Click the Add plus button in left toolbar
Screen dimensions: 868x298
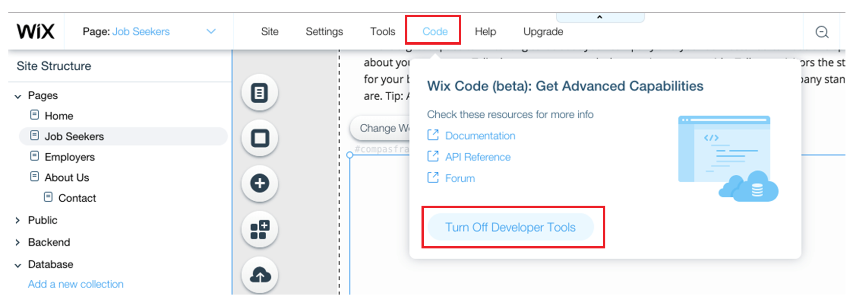click(260, 184)
